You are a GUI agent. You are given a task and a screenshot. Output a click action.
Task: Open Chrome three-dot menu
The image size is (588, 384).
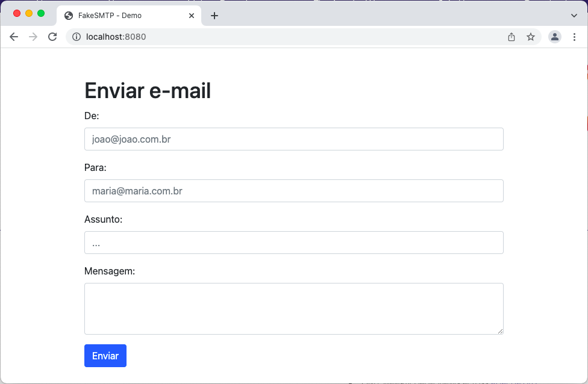click(x=574, y=37)
